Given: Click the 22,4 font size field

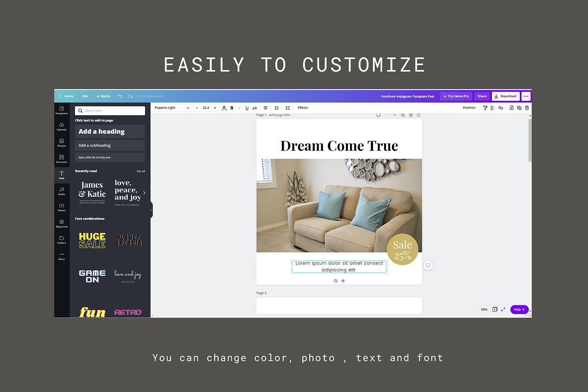Looking at the screenshot, I should click(x=206, y=108).
